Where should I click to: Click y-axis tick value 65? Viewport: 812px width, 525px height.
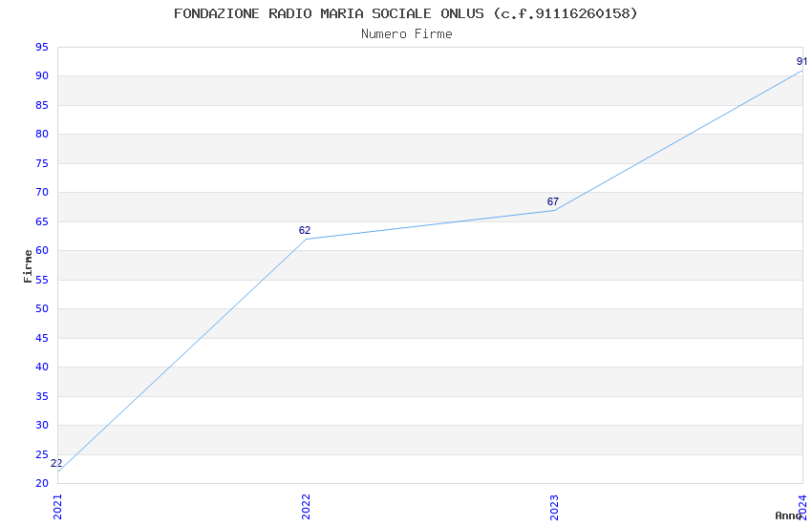[42, 221]
